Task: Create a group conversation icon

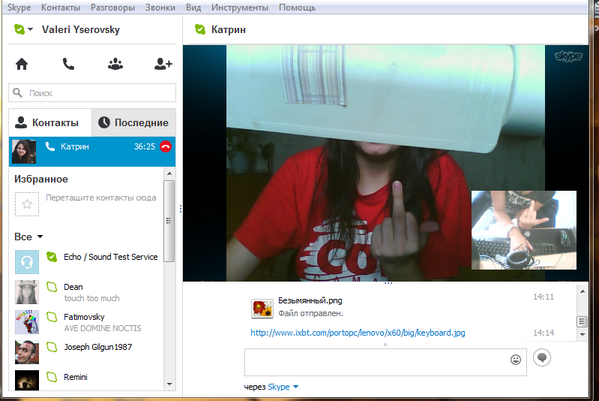Action: 115,64
